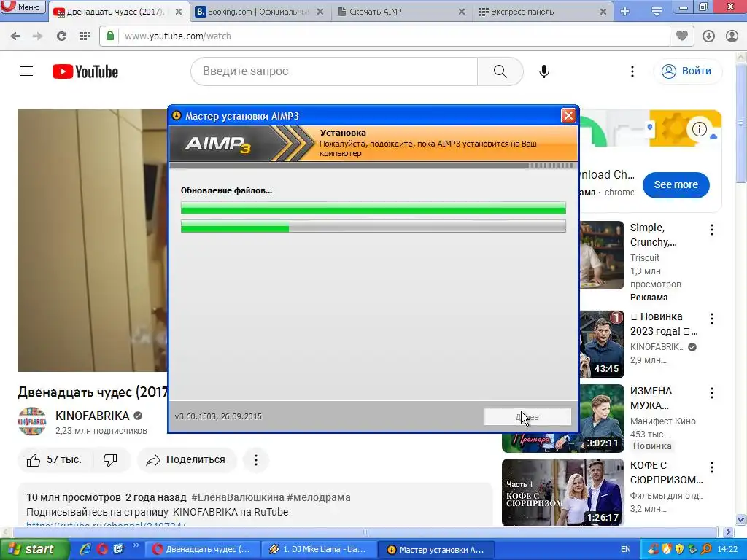Click the greyed Далее button in installer
The height and width of the screenshot is (560, 747).
[527, 416]
